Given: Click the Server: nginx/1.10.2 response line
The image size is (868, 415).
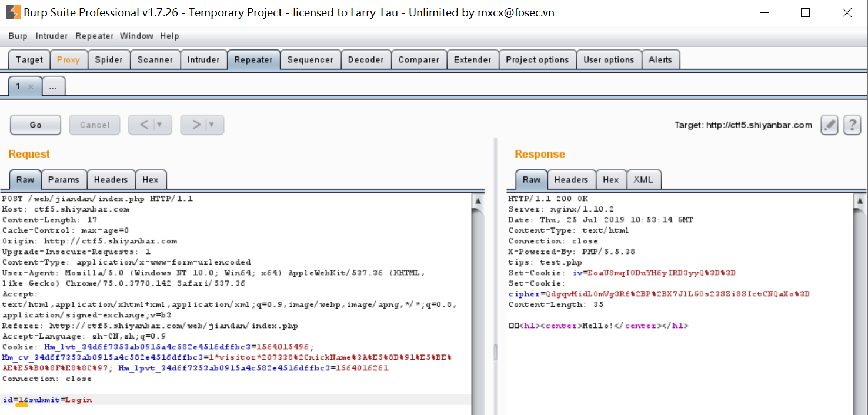Looking at the screenshot, I should coord(561,209).
